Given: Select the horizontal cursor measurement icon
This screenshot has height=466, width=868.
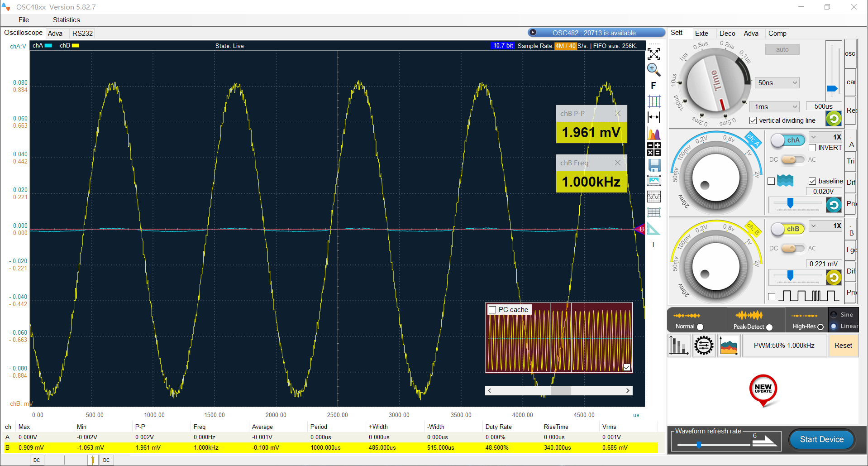Looking at the screenshot, I should [x=654, y=117].
